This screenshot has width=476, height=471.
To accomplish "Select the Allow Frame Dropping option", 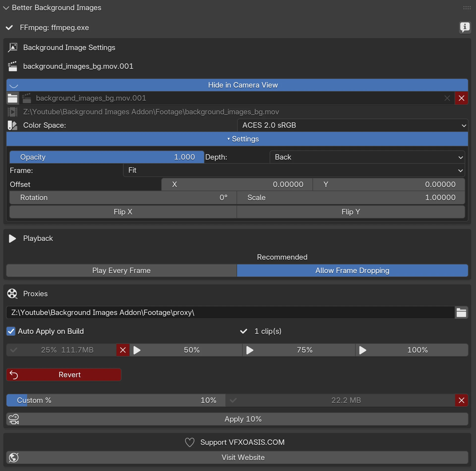I will coord(352,271).
